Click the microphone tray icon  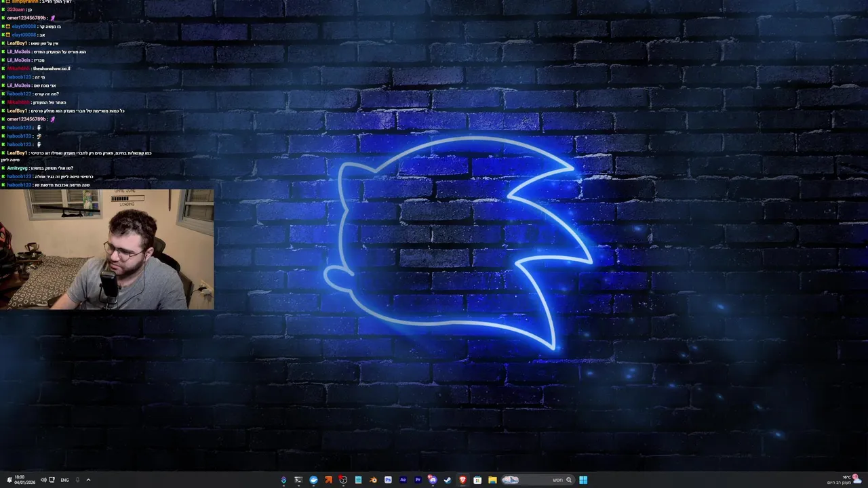77,480
